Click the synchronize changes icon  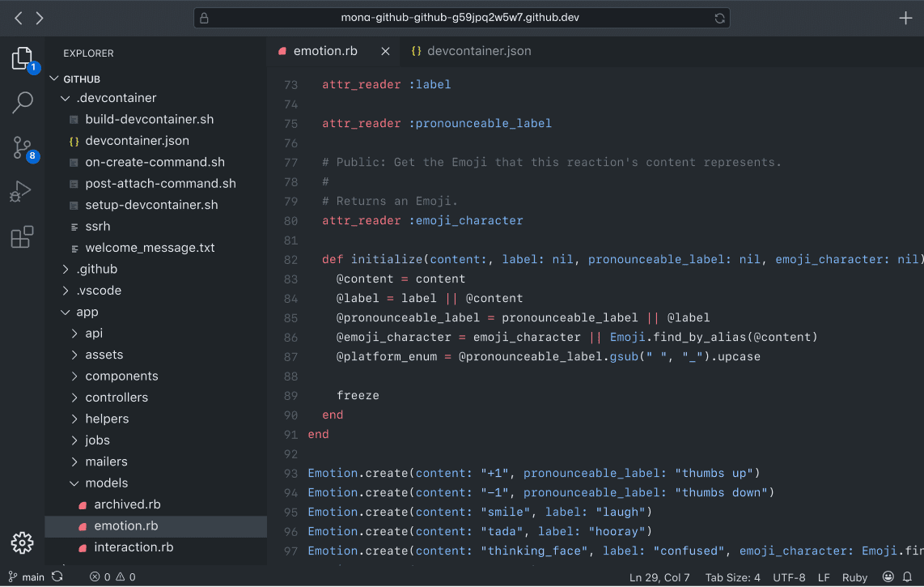coord(57,577)
